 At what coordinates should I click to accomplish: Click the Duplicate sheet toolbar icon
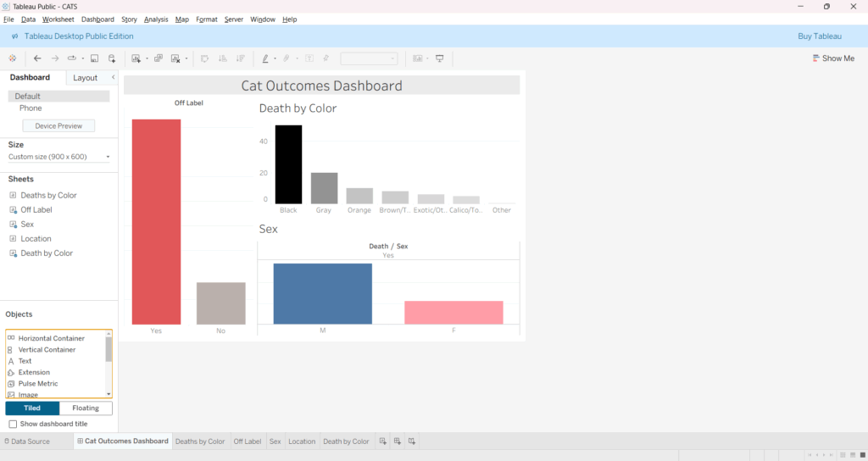159,58
